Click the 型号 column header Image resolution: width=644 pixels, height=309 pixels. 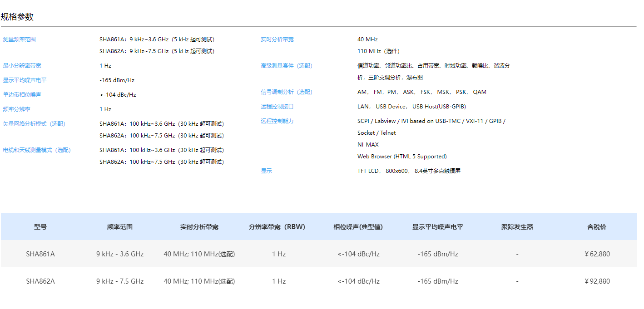tap(40, 227)
